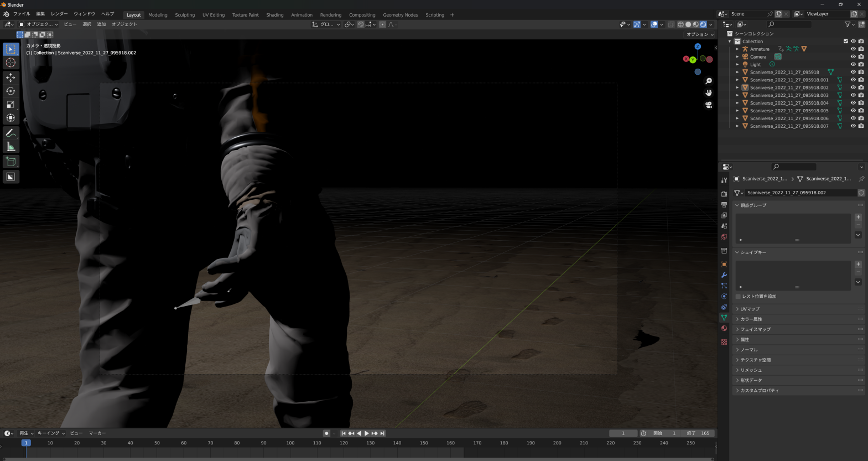Select the Scale tool

click(11, 105)
